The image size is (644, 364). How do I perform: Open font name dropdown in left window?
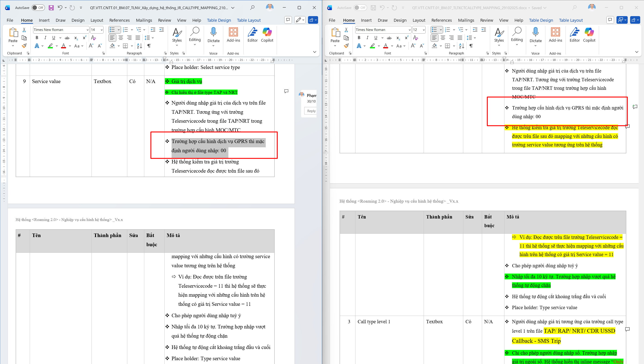pos(87,30)
